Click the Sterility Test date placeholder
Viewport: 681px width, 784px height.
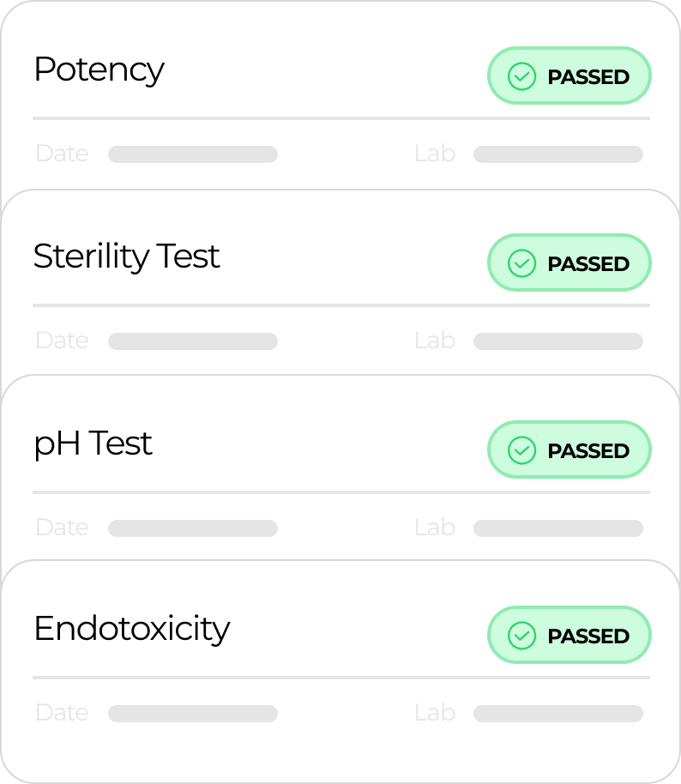click(x=193, y=341)
